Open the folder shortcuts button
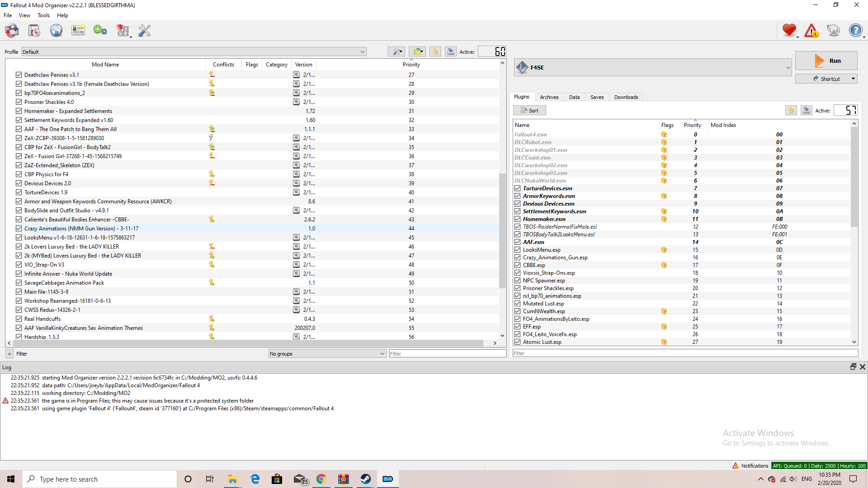Image resolution: width=868 pixels, height=488 pixels. tap(417, 52)
